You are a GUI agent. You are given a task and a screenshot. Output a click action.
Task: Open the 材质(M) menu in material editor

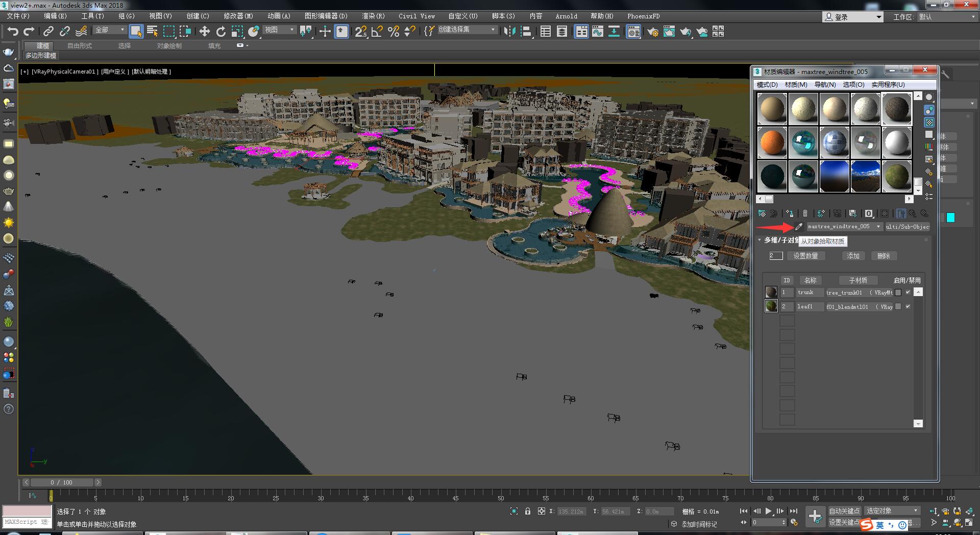point(796,85)
